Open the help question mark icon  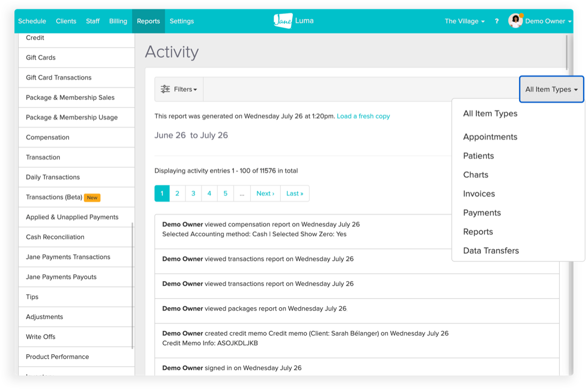point(497,21)
